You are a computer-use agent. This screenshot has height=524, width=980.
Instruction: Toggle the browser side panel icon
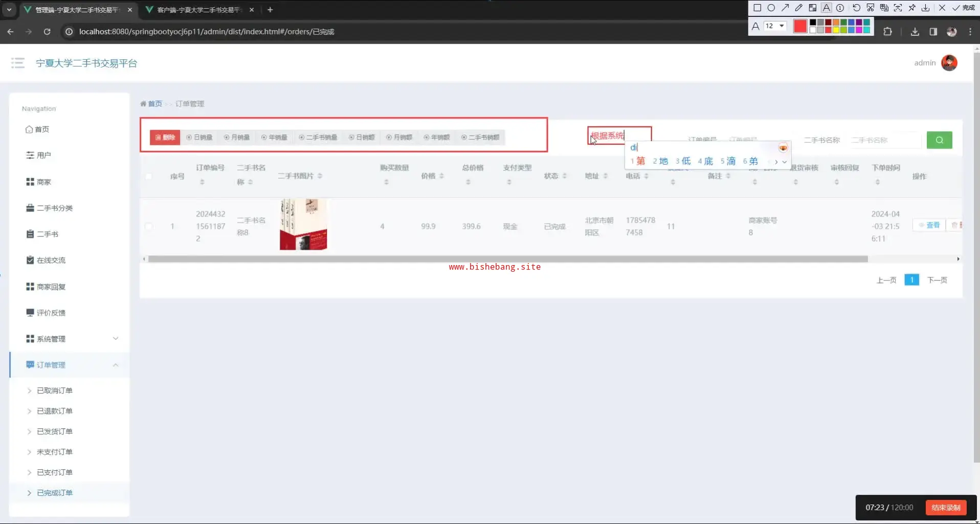(x=933, y=32)
